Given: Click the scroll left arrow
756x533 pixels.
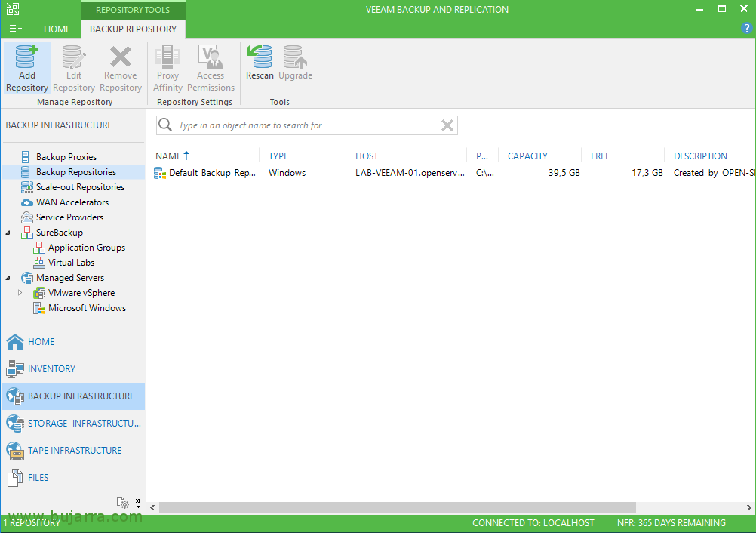Looking at the screenshot, I should coord(152,507).
